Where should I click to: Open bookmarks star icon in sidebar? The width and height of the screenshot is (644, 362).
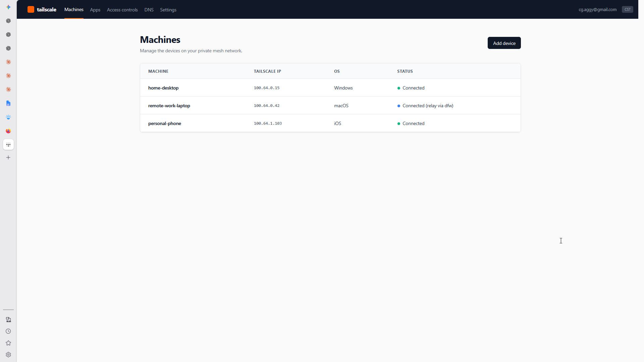[8, 343]
